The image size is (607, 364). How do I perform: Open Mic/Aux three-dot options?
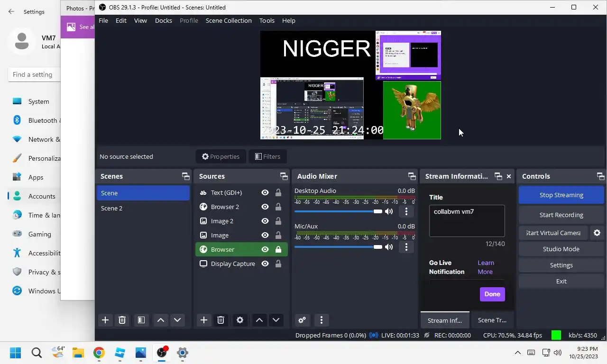point(406,247)
